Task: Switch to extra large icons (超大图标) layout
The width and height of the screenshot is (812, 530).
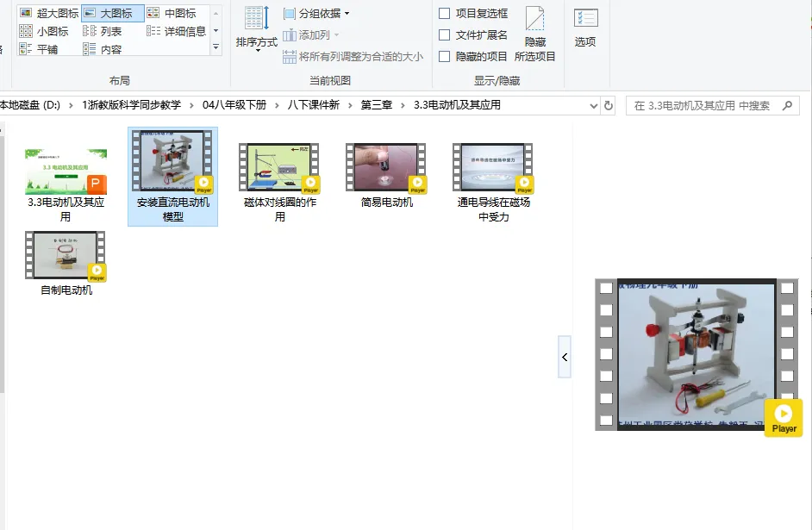Action: (x=48, y=14)
